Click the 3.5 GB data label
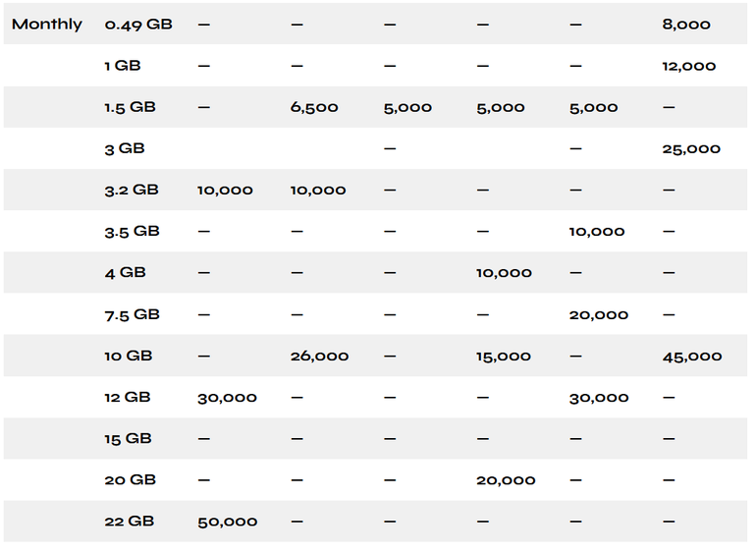The width and height of the screenshot is (756, 552). click(x=133, y=231)
